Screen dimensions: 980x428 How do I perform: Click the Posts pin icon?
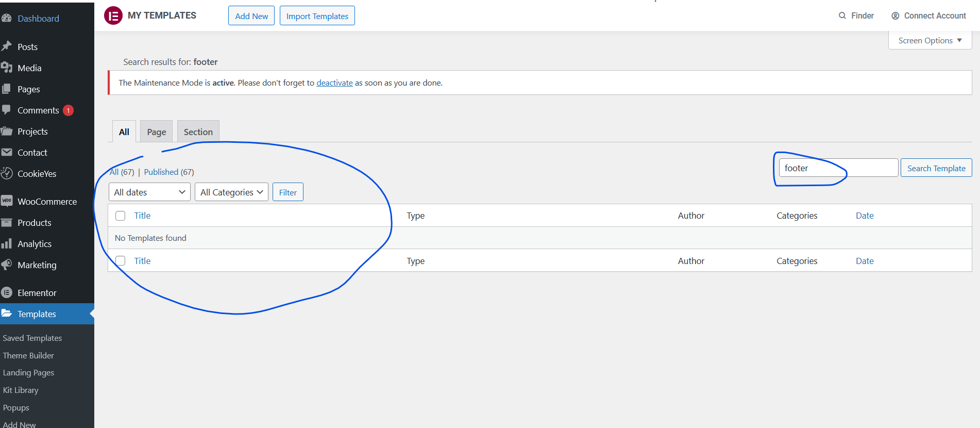pos(6,46)
